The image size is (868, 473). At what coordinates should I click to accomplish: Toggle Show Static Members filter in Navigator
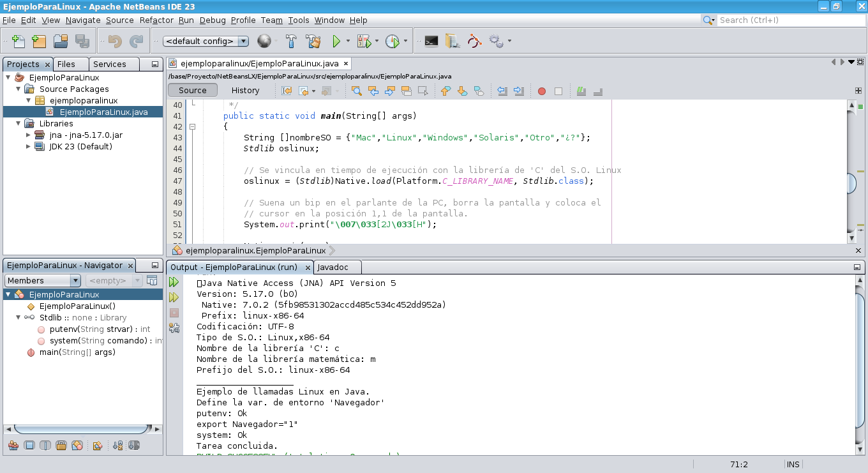[x=45, y=446]
